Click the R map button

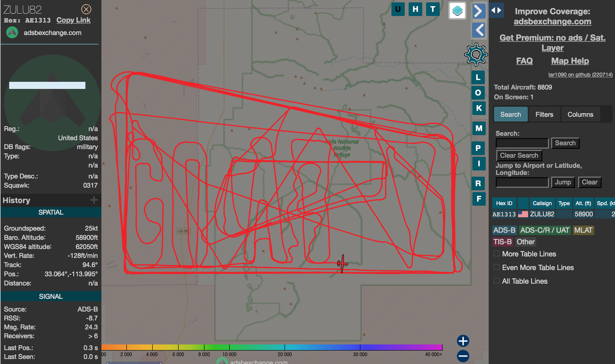point(478,183)
